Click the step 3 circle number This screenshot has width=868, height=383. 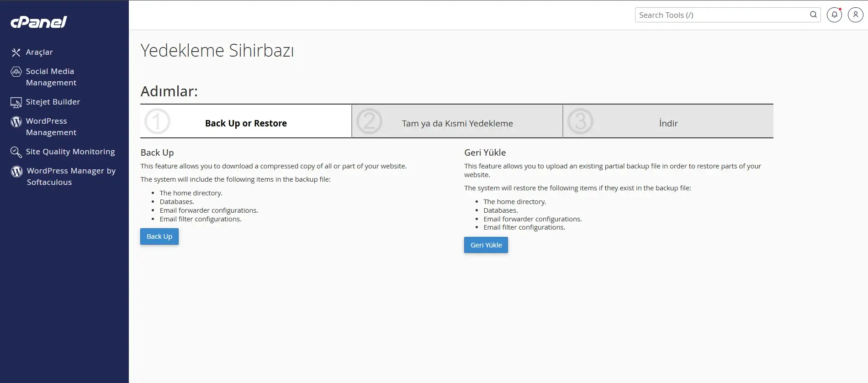click(x=580, y=121)
